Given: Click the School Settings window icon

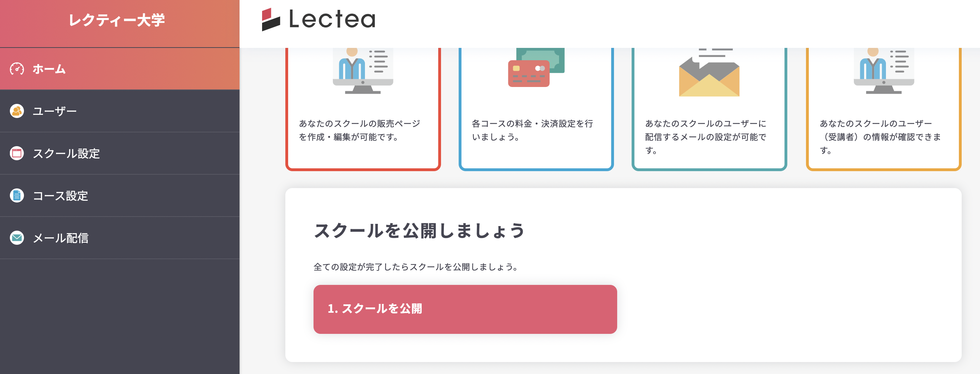Looking at the screenshot, I should 17,153.
